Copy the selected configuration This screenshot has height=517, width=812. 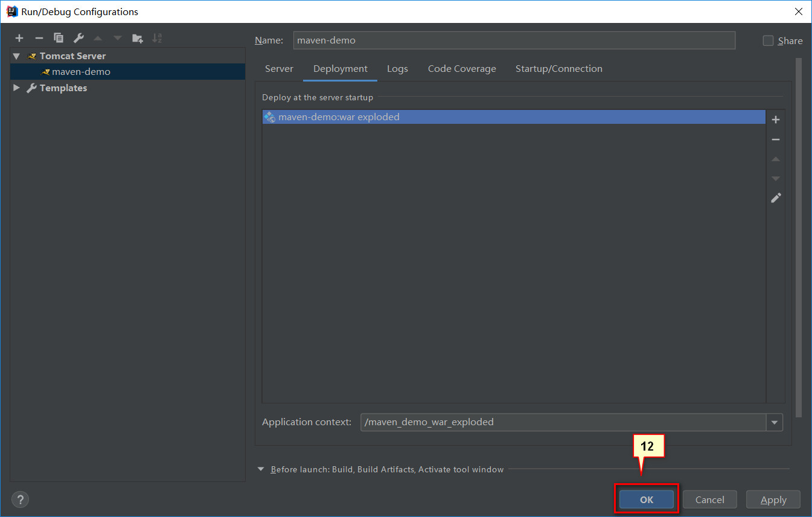(59, 38)
